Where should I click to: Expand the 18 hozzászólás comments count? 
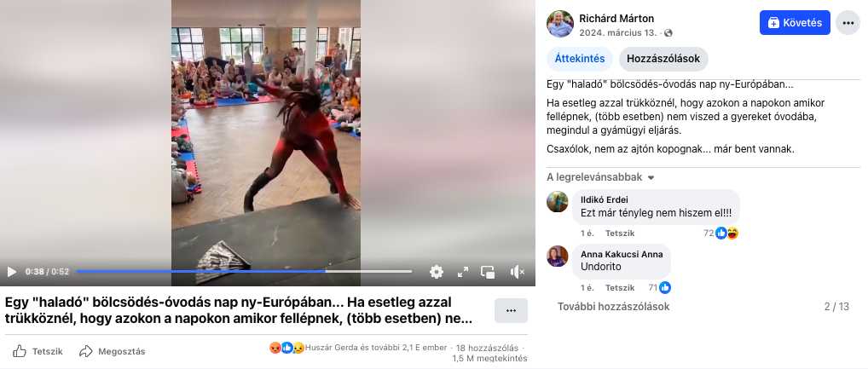point(487,348)
